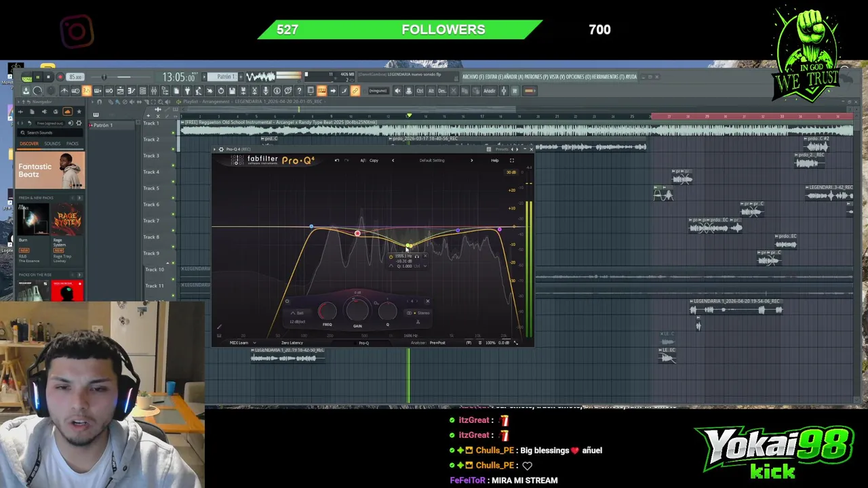This screenshot has width=868, height=488.
Task: Switch to the PACKS tab
Action: point(73,144)
